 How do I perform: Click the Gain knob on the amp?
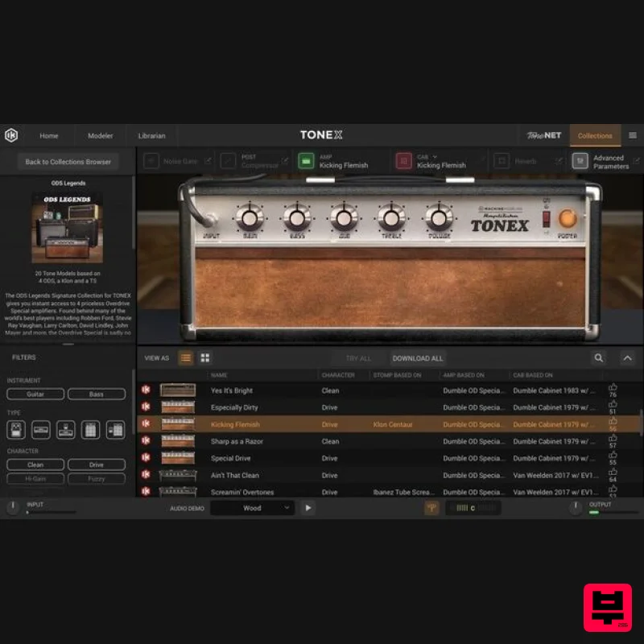250,218
